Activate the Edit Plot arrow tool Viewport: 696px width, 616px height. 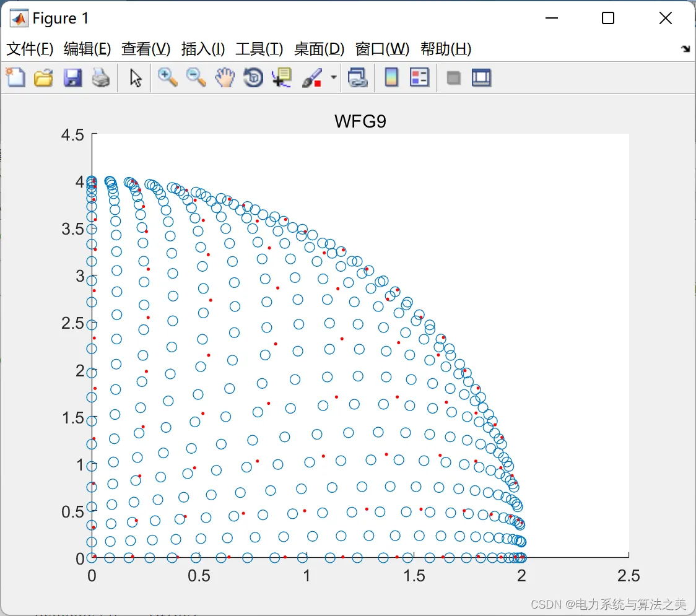(x=136, y=78)
